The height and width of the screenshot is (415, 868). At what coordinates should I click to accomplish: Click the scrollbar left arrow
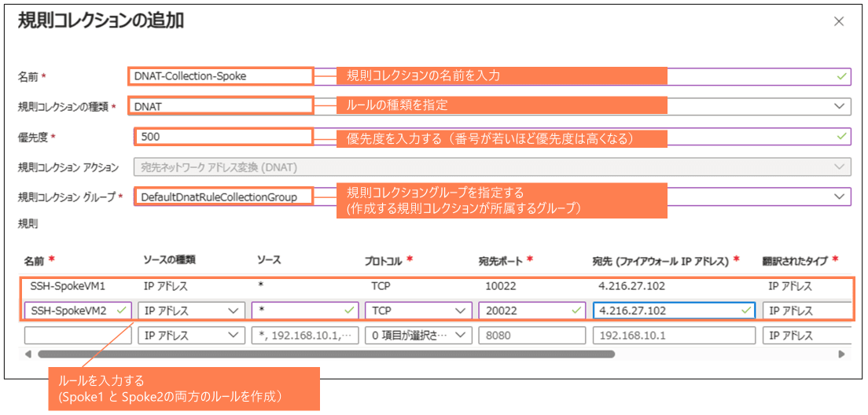(27, 354)
